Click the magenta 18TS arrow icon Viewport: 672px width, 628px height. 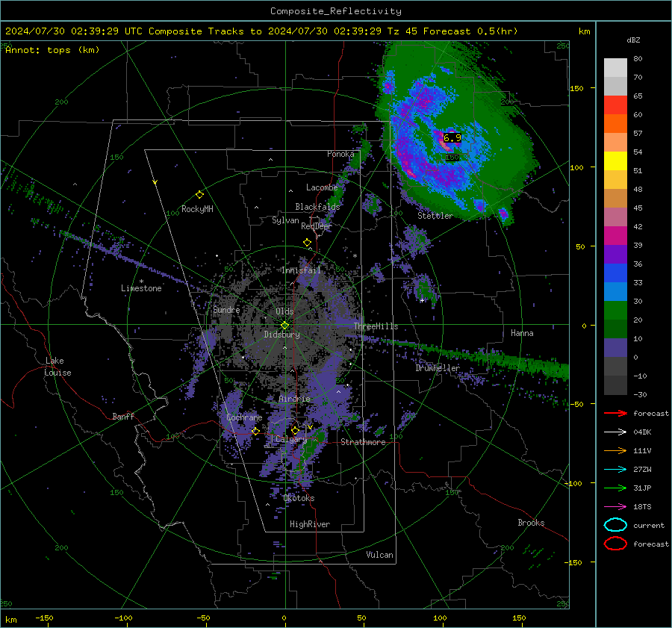coord(615,507)
